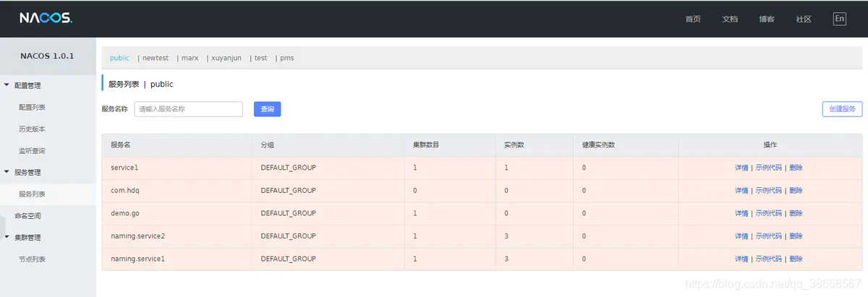868x297 pixels.
Task: Switch to the xuyanjun namespace
Action: tap(226, 58)
